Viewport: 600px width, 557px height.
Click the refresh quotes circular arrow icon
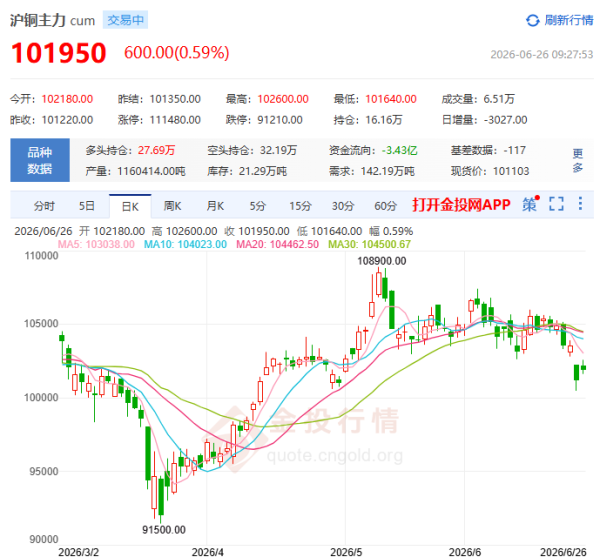(x=532, y=20)
